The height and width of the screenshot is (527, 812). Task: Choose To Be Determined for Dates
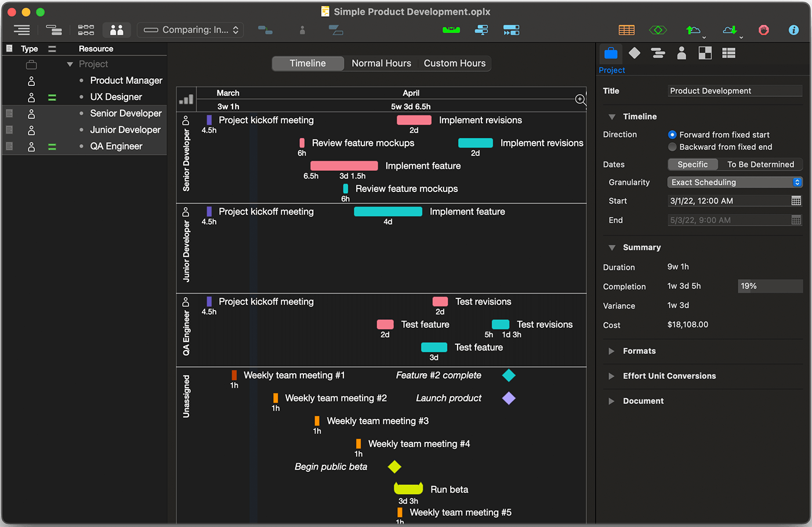(x=760, y=165)
